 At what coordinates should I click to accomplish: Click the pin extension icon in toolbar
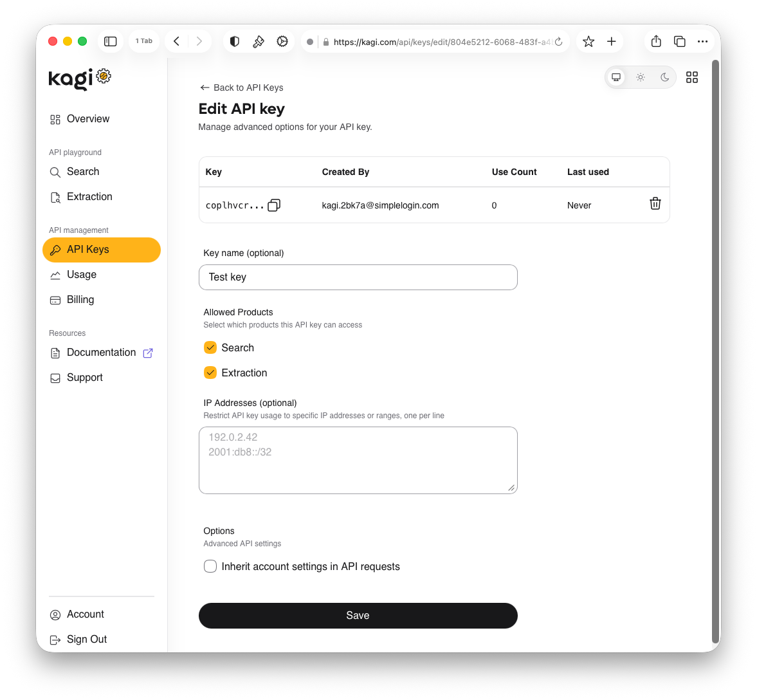tap(259, 42)
